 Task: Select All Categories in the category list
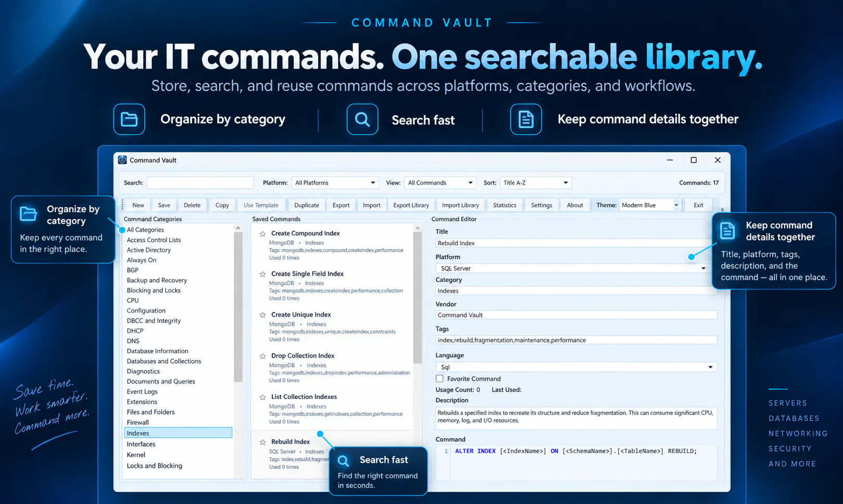pos(145,230)
